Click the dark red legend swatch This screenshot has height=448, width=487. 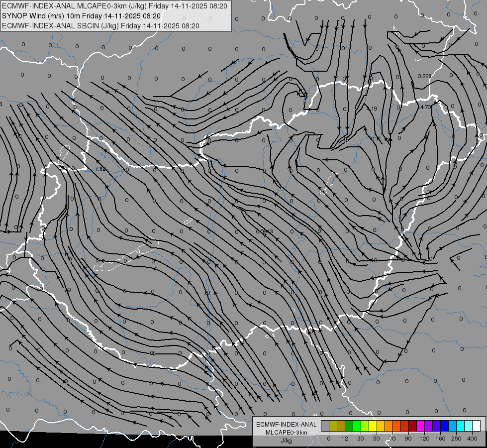(x=413, y=426)
